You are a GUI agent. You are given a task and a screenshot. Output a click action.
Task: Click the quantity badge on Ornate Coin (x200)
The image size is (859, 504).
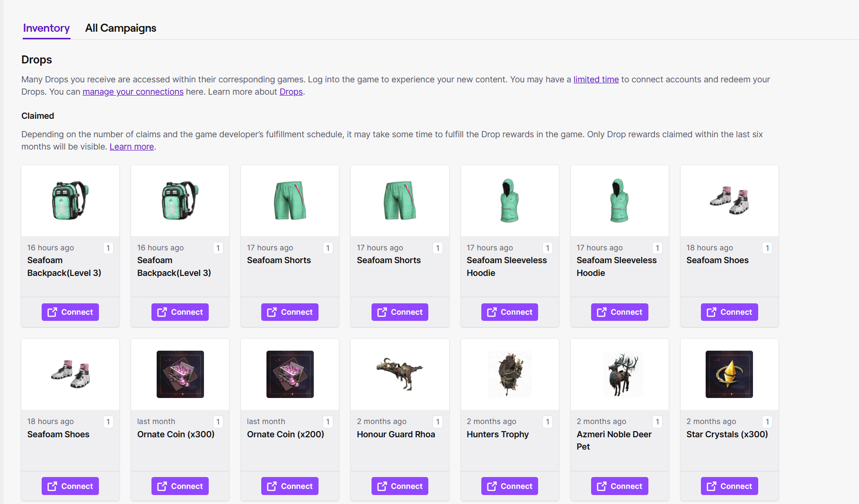(x=328, y=422)
